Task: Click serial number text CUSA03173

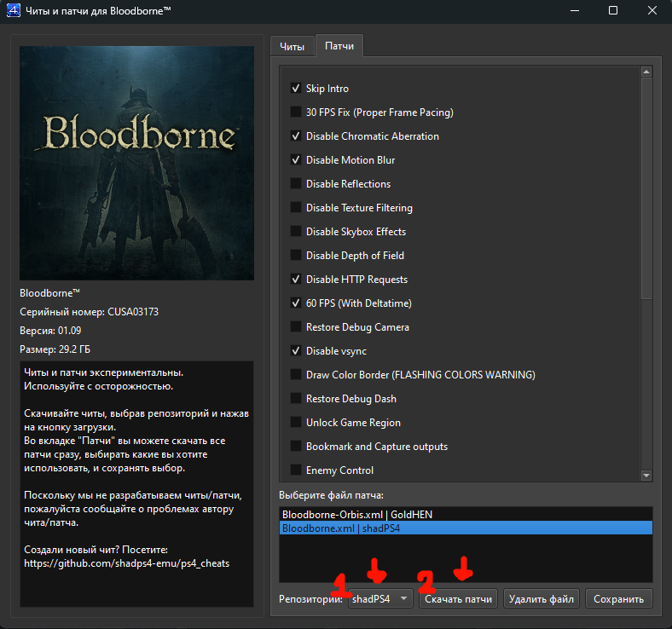Action: pyautogui.click(x=133, y=312)
